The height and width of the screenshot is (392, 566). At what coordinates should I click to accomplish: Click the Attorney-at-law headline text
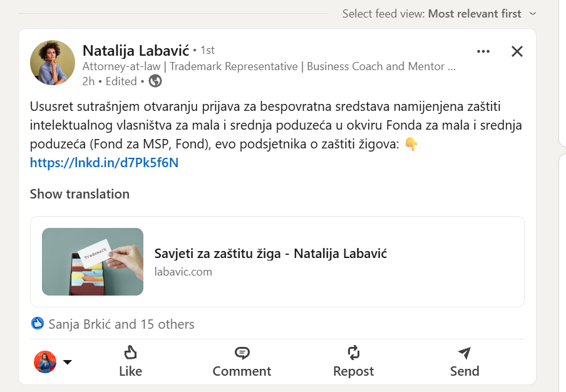[269, 66]
